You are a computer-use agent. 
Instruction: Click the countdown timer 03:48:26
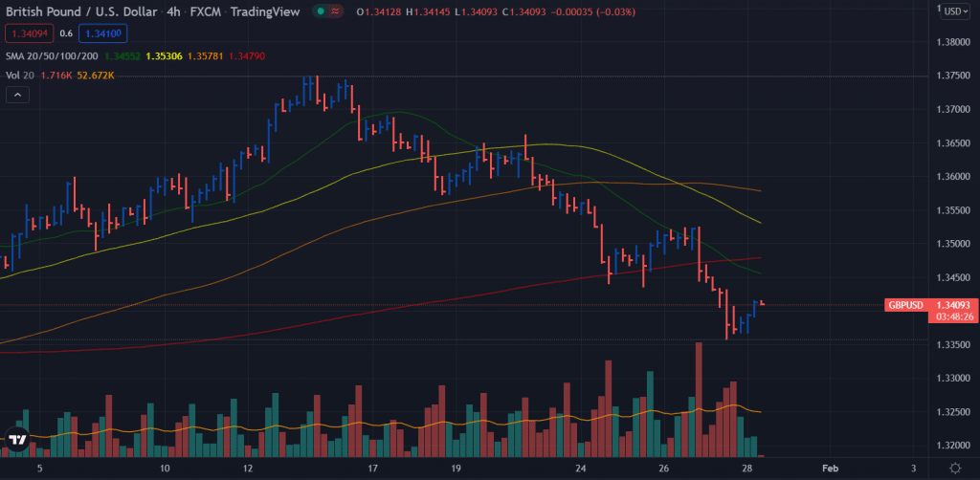(954, 317)
